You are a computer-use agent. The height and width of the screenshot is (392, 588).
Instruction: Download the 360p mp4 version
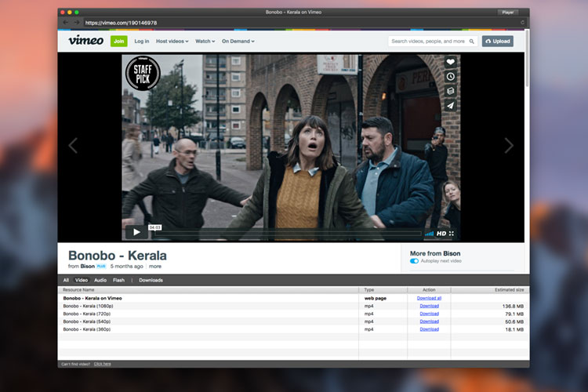[x=430, y=329]
